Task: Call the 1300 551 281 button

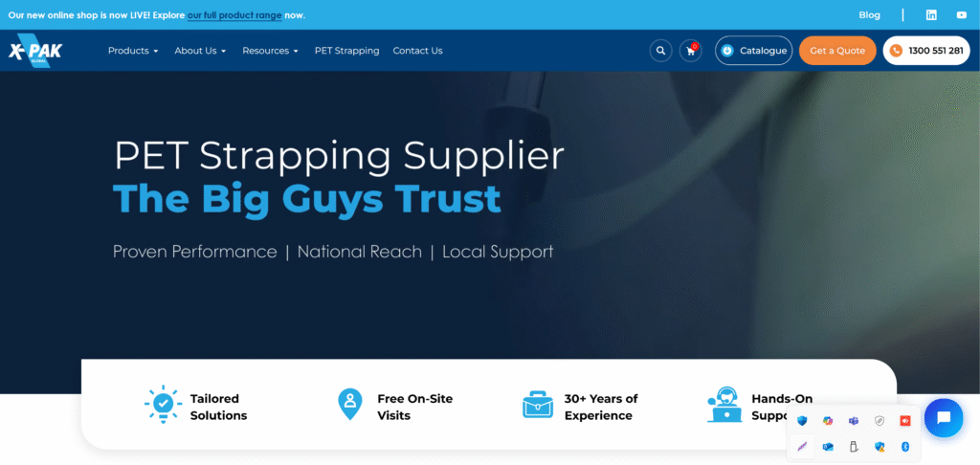Action: (x=926, y=51)
